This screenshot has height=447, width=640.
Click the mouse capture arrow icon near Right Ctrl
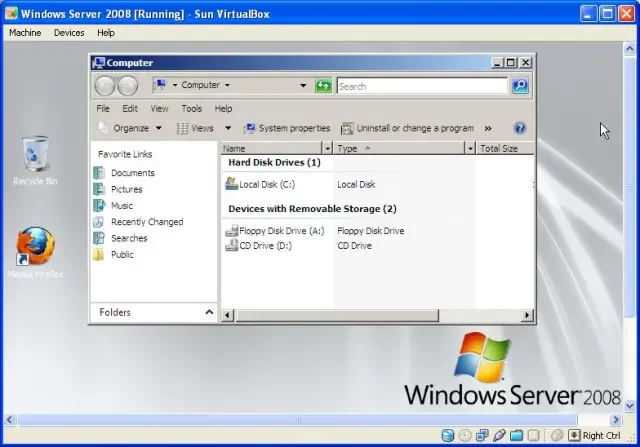click(574, 436)
